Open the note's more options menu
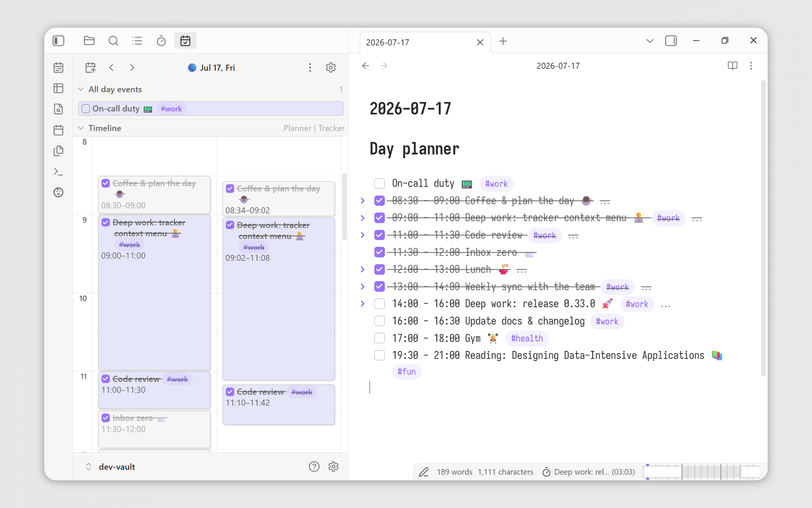 point(751,66)
